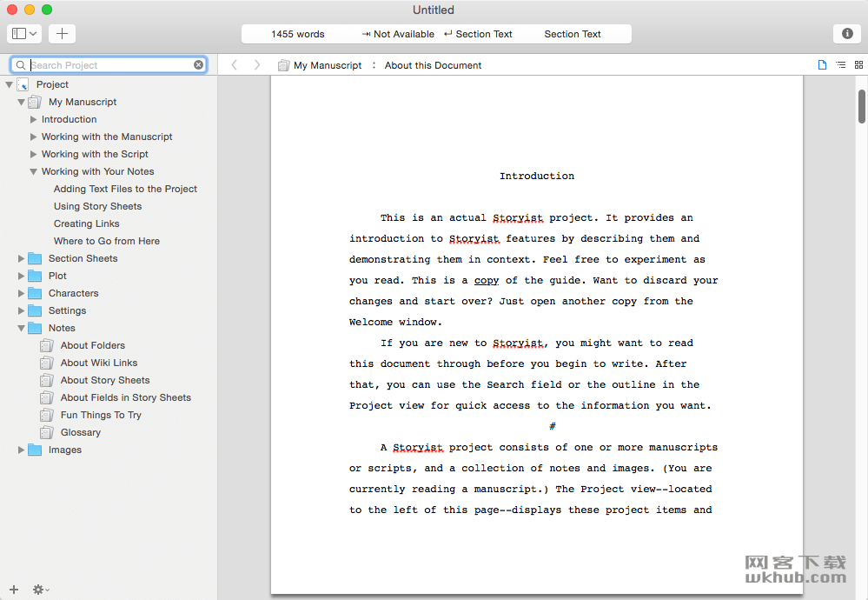Click the Images folder icon
Viewport: 868px width, 600px height.
click(35, 450)
